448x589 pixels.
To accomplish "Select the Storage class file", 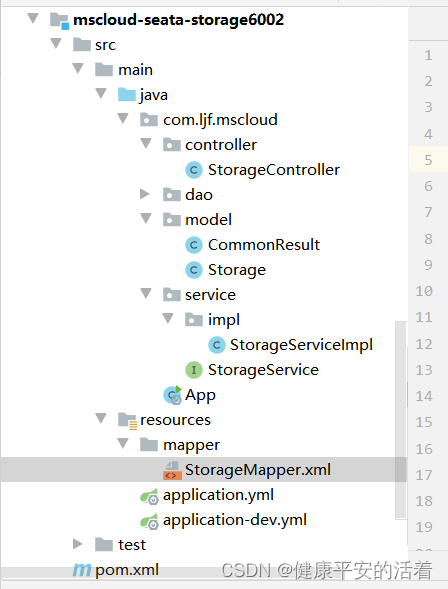I will pyautogui.click(x=237, y=270).
